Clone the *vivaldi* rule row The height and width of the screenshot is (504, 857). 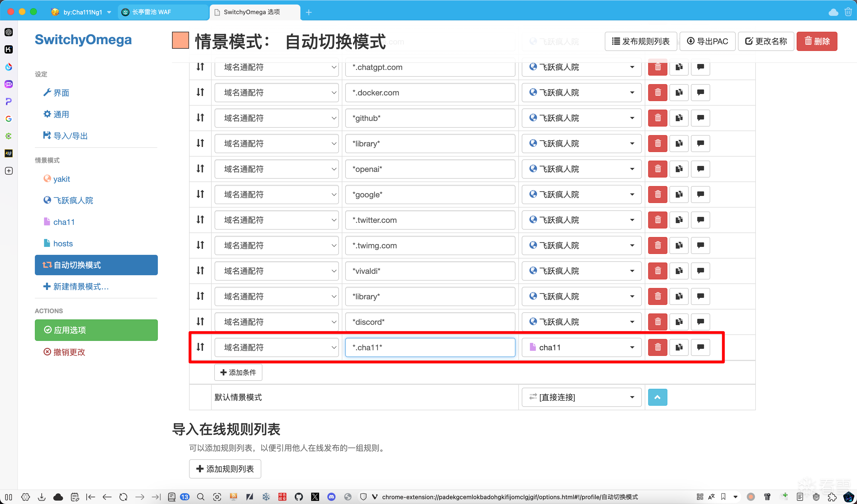679,271
